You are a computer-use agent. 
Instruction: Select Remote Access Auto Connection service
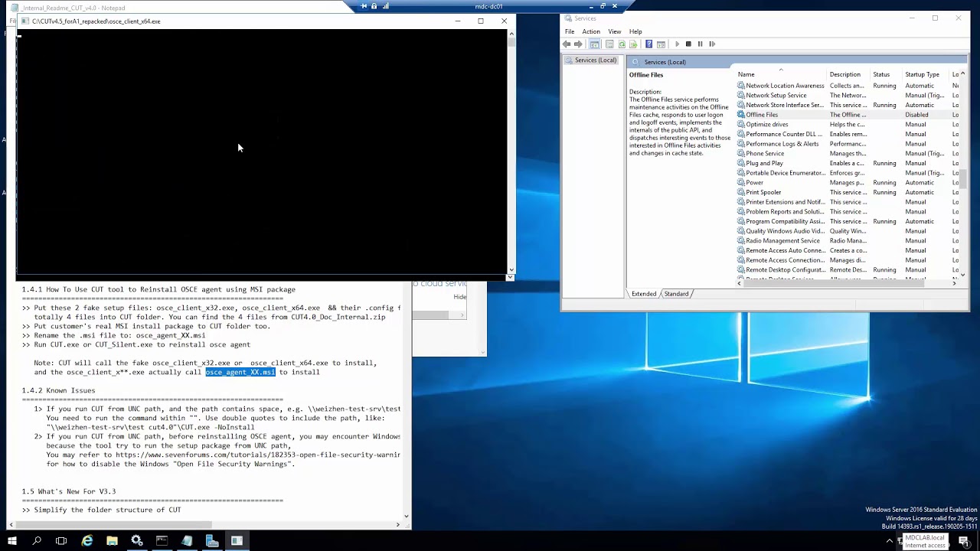click(x=848, y=250)
